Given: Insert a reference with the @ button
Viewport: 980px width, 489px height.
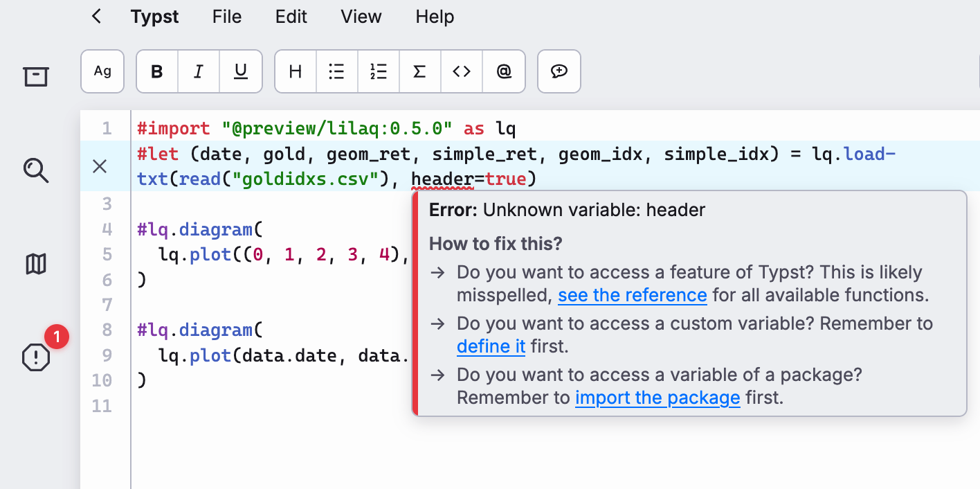Looking at the screenshot, I should pyautogui.click(x=504, y=71).
